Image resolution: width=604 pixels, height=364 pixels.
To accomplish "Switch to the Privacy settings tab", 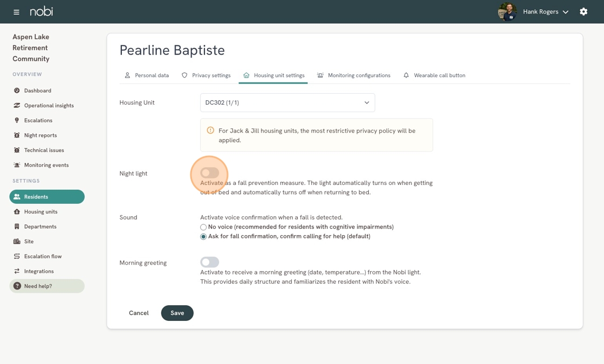I will tap(206, 75).
